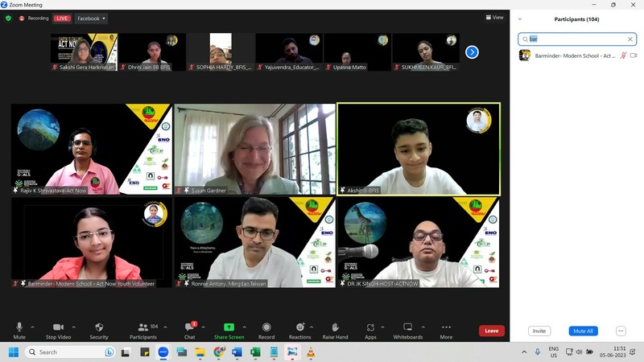Screen dimensions: 644x362
Task: Open the Security shield options
Action: pyautogui.click(x=99, y=328)
